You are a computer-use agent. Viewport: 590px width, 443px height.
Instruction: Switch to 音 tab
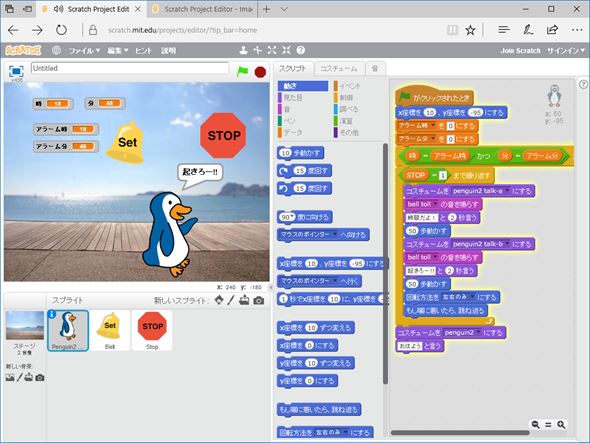[375, 69]
